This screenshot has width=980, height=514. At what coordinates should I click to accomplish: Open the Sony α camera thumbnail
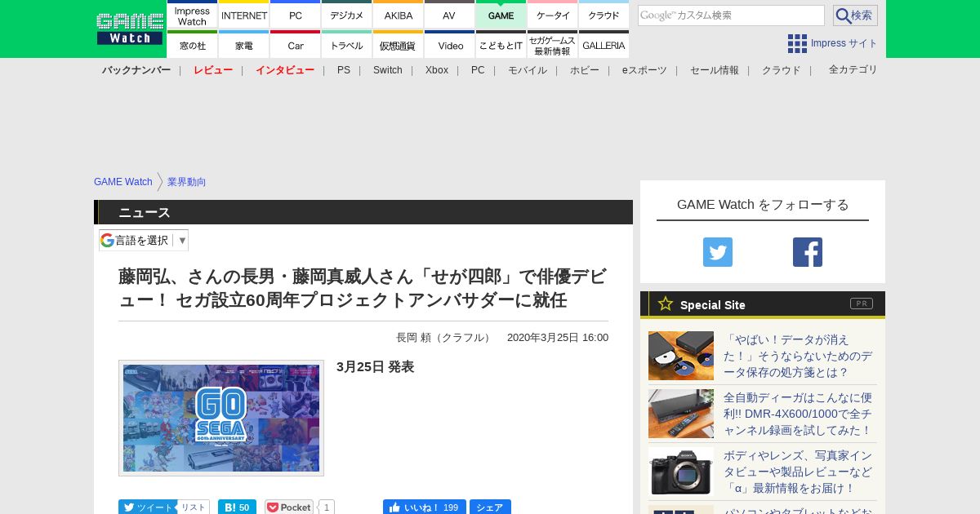tap(681, 472)
